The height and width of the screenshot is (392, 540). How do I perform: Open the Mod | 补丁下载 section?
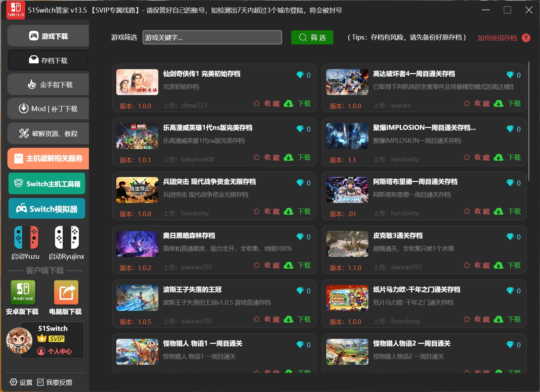48,109
